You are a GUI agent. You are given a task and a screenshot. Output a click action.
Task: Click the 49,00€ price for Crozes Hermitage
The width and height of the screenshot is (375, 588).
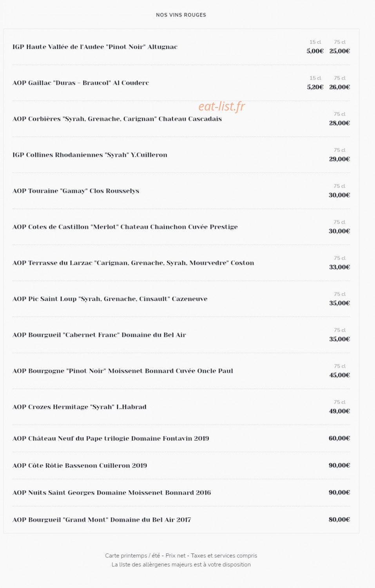point(340,411)
